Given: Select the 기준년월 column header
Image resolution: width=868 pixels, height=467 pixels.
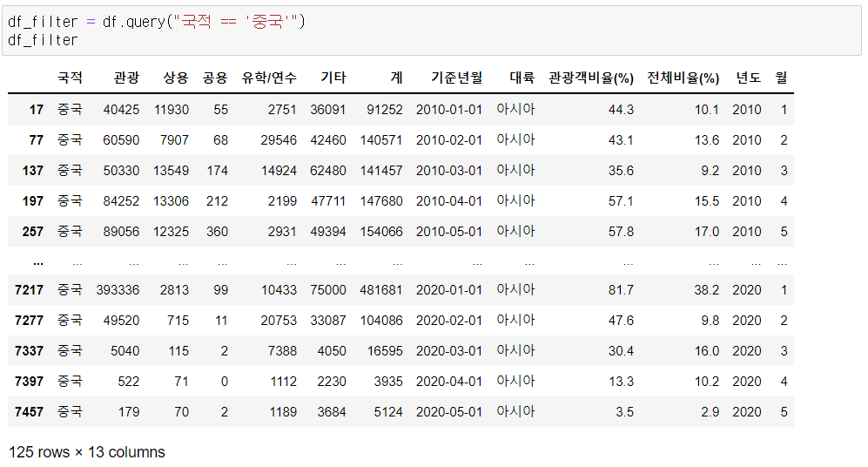Looking at the screenshot, I should tap(457, 78).
